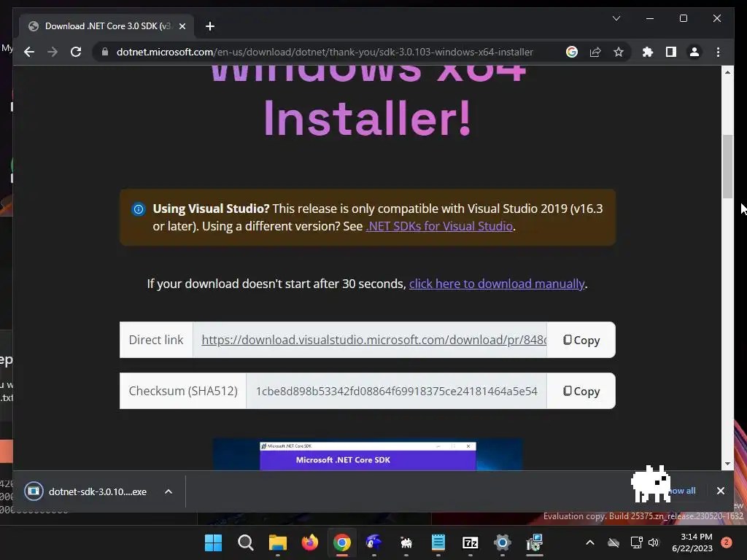Viewport: 747px width, 560px height.
Task: Open Microsoft .NET Core SDK installer screenshot
Action: (x=368, y=455)
